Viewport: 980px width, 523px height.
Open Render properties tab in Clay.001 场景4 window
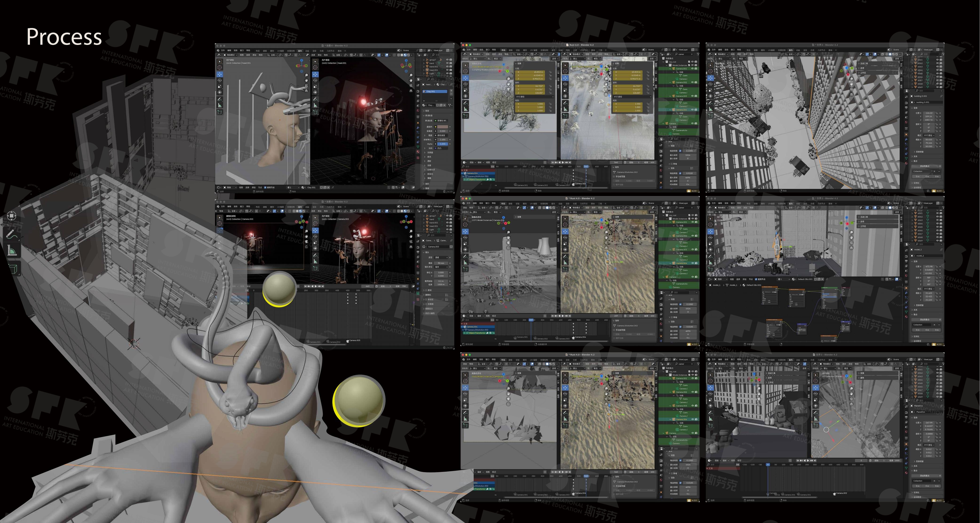418,91
